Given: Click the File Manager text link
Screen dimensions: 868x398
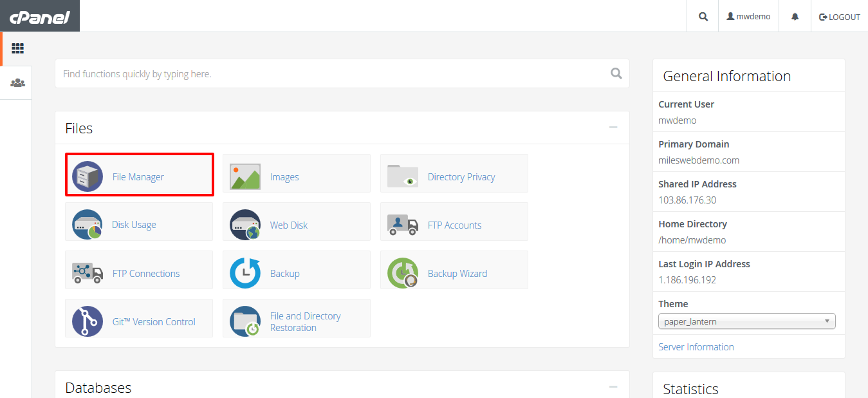Looking at the screenshot, I should pyautogui.click(x=138, y=176).
